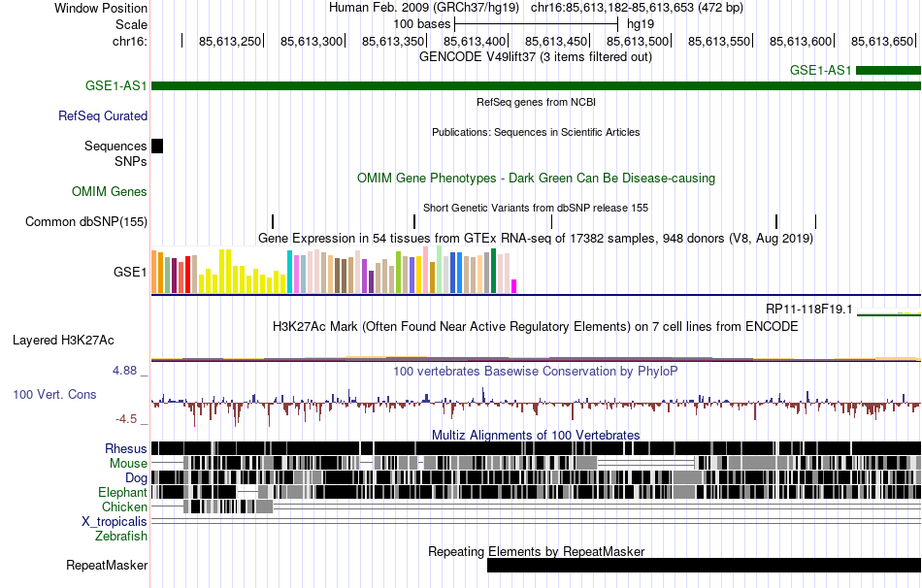922x588 pixels.
Task: Click the Mouse alignment row label
Action: [x=128, y=464]
